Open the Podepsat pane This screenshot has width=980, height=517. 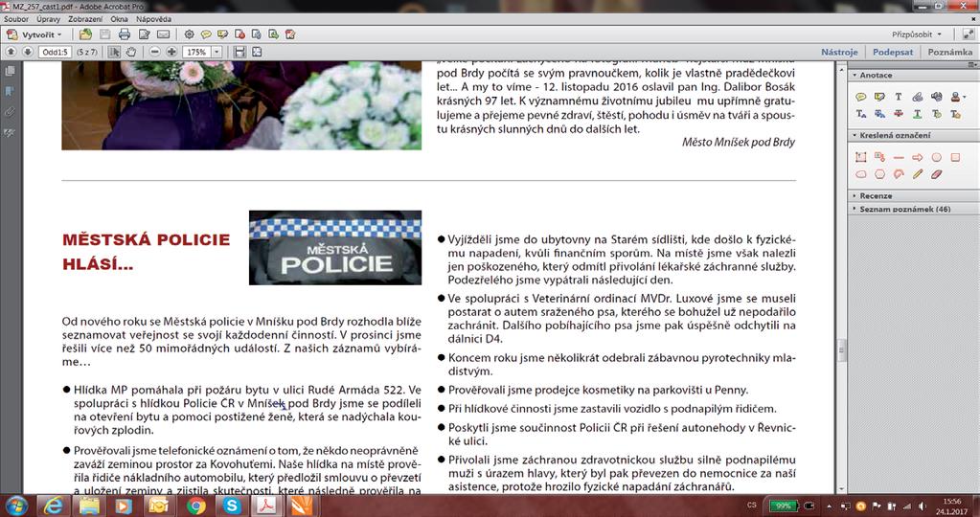893,52
